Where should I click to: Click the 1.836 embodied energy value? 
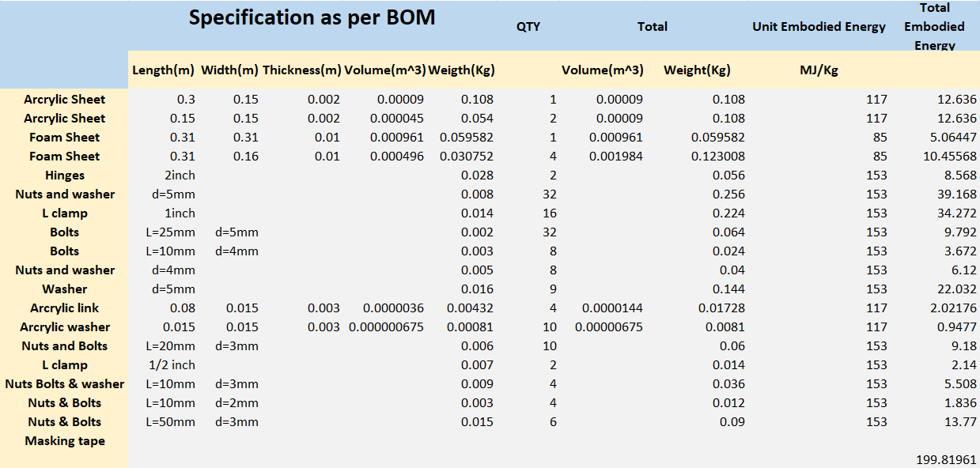tap(961, 403)
